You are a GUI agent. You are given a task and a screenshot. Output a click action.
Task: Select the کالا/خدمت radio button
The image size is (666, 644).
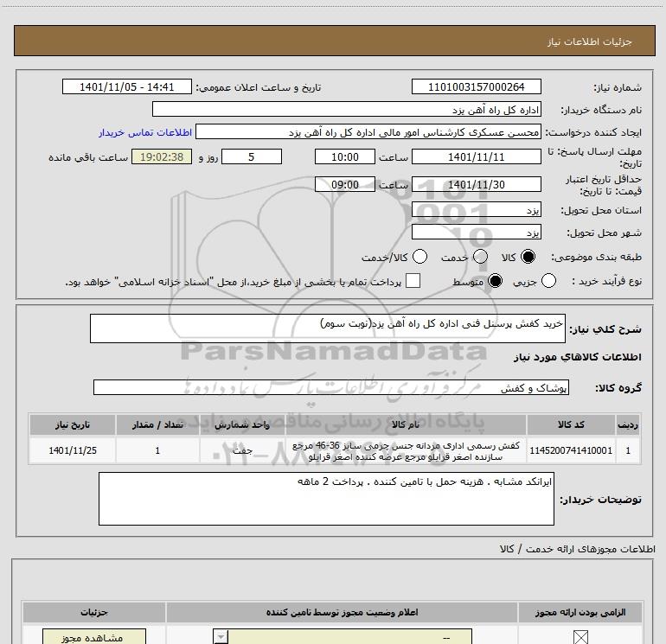[420, 257]
